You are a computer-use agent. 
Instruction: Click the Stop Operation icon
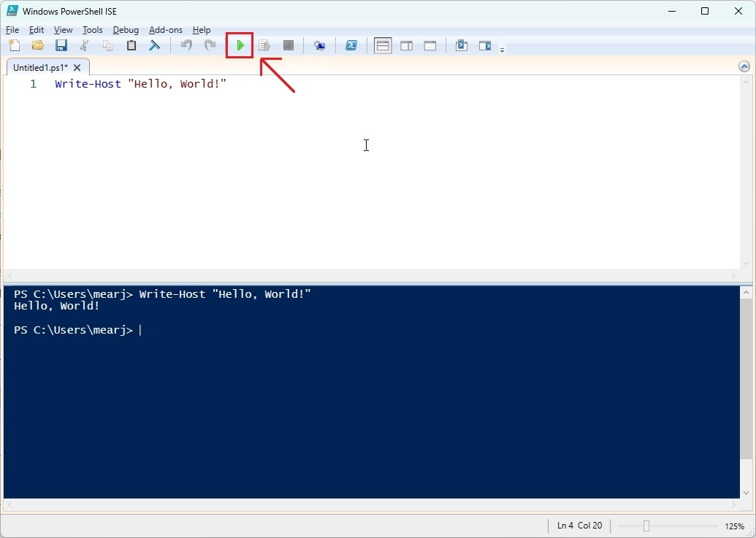pos(288,45)
